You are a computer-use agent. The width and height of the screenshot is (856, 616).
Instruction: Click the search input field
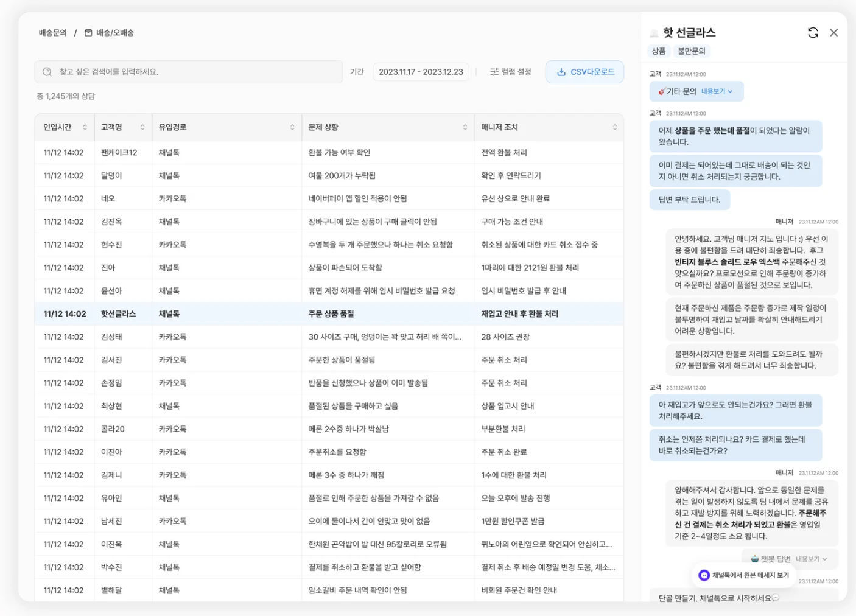pyautogui.click(x=195, y=72)
